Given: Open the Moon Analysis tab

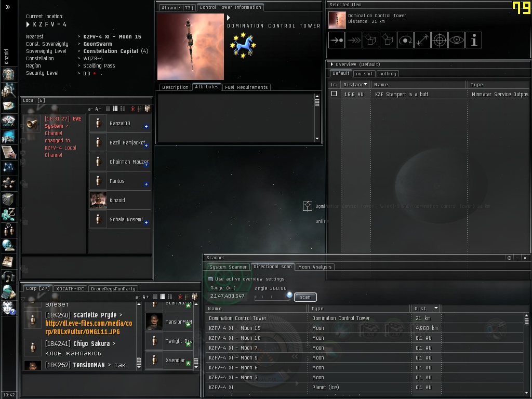Looking at the screenshot, I should point(315,267).
